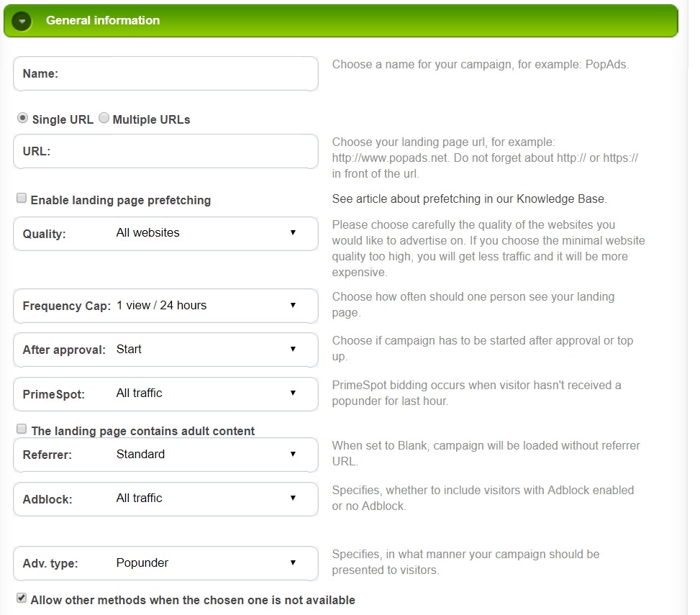Click the Single URL label text

click(x=63, y=119)
